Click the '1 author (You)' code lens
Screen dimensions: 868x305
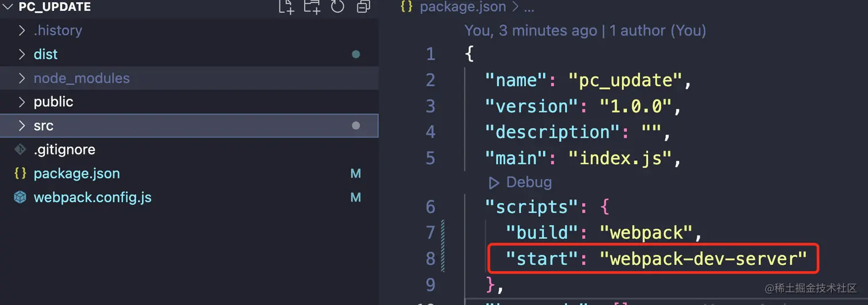pos(658,30)
